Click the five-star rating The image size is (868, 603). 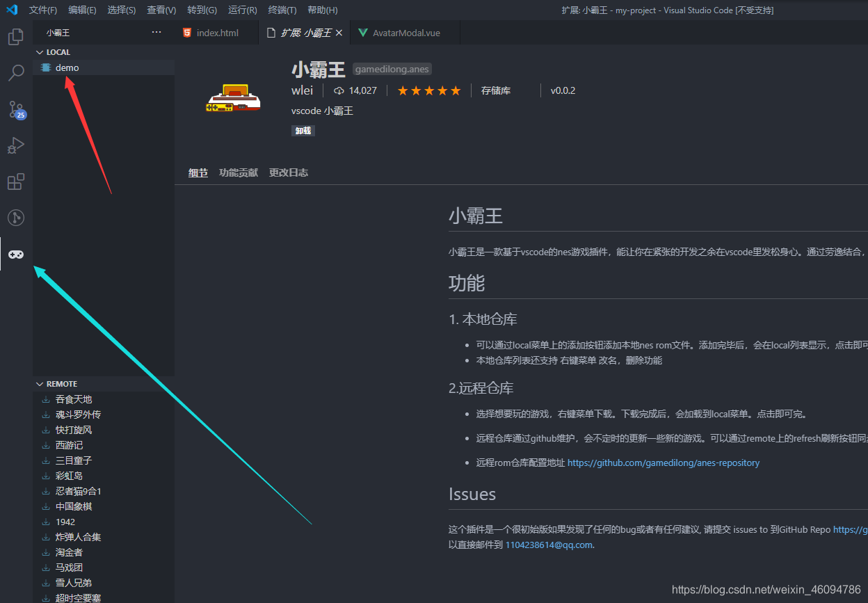coord(429,90)
